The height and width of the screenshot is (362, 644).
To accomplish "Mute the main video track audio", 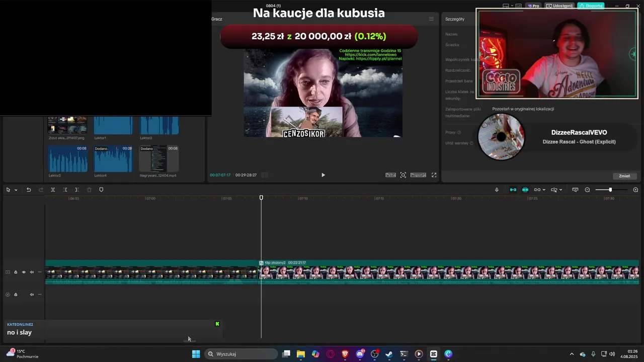I will coord(32,272).
